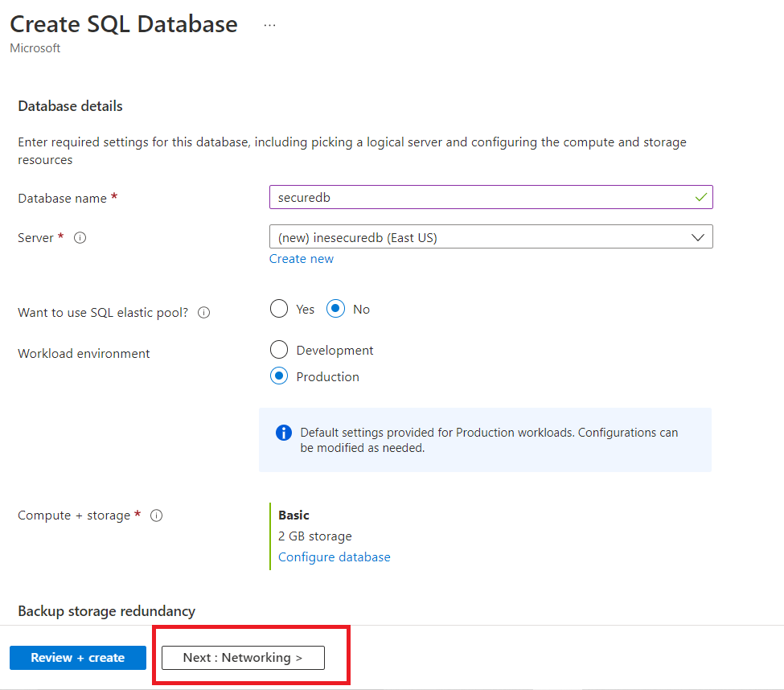Open the Configure database link

pos(334,557)
